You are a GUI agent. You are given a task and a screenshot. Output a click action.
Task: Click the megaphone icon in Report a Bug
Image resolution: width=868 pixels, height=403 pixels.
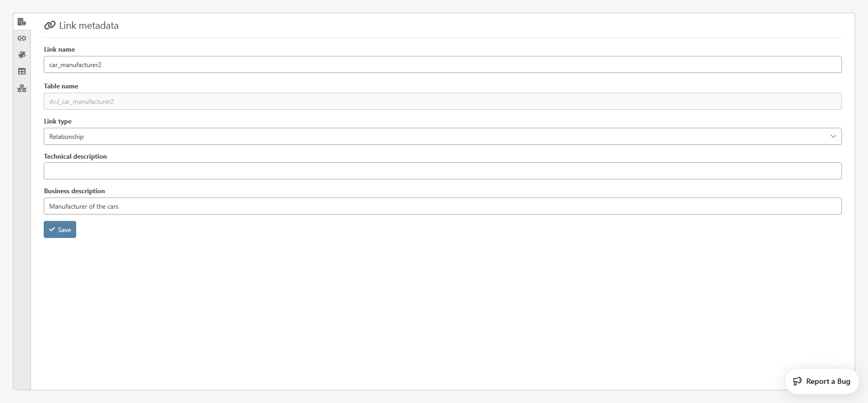(798, 381)
